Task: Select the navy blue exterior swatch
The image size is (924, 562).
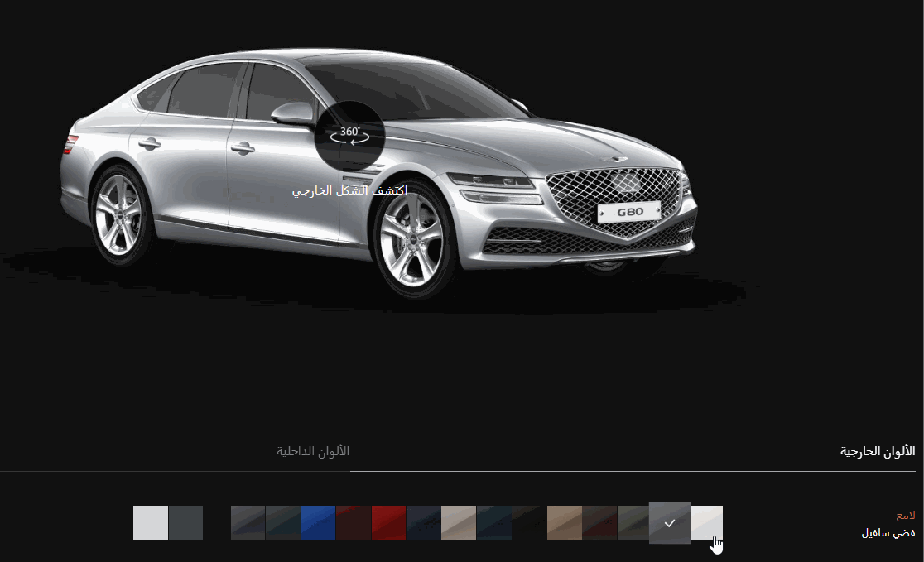Action: [495, 522]
